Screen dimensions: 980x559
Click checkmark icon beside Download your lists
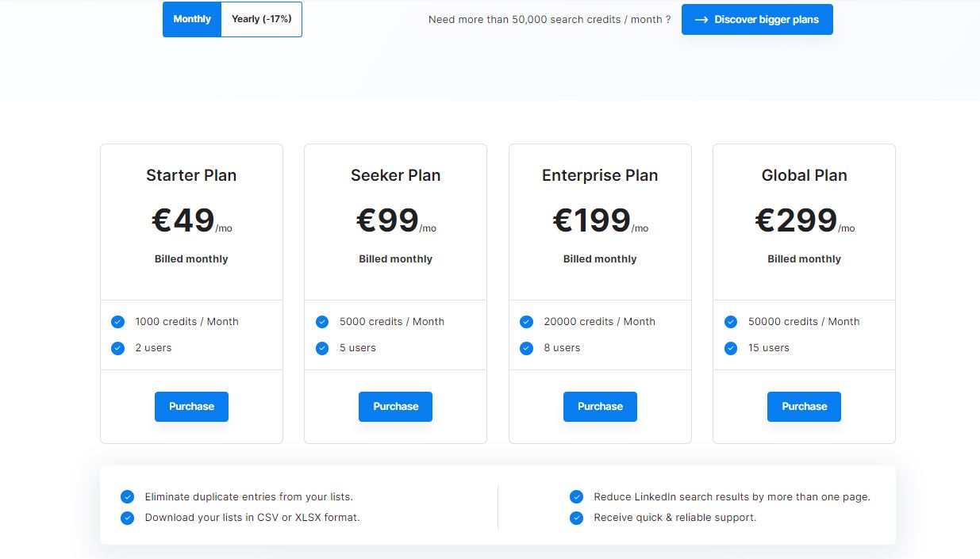coord(127,518)
